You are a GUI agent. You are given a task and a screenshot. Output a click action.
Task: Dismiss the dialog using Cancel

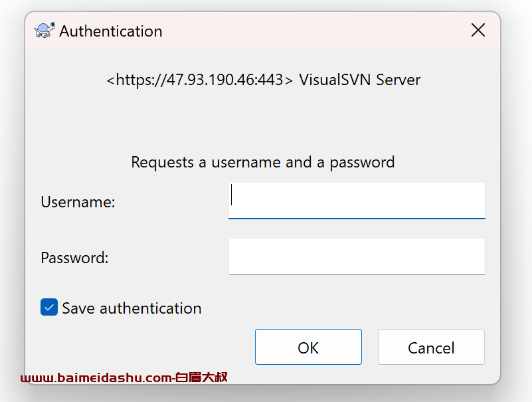[x=431, y=347]
